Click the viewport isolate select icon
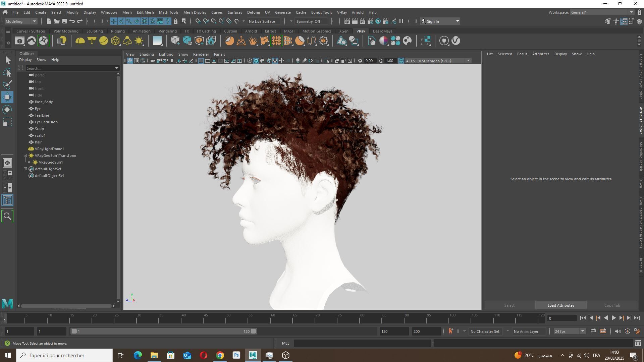 327,61
